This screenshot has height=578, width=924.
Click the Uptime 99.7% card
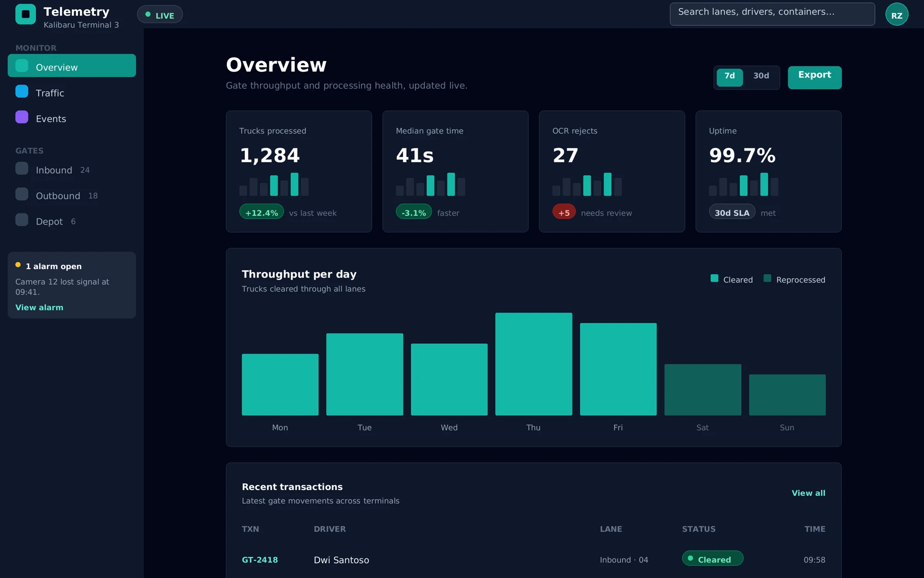(x=768, y=171)
